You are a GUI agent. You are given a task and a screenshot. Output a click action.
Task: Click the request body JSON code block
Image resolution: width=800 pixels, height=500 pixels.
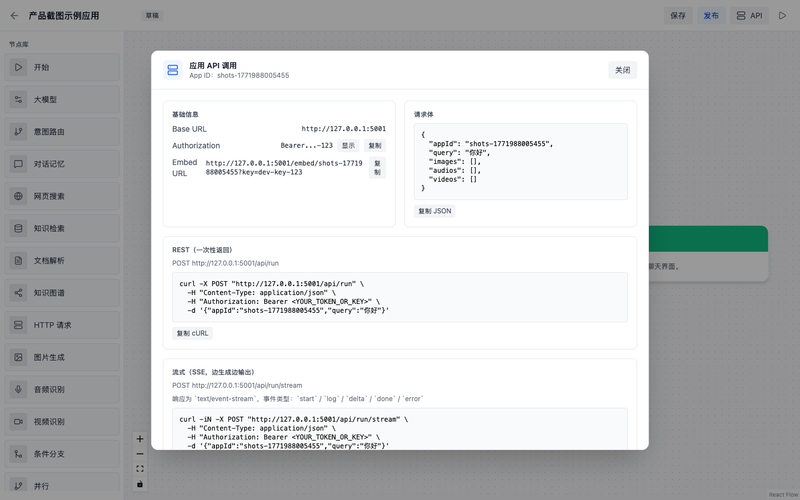coord(521,161)
